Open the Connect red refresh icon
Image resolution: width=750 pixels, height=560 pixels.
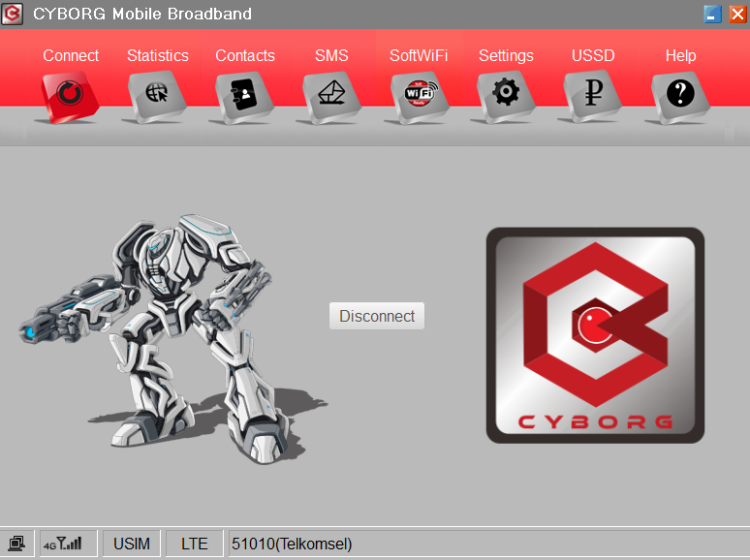click(x=70, y=97)
